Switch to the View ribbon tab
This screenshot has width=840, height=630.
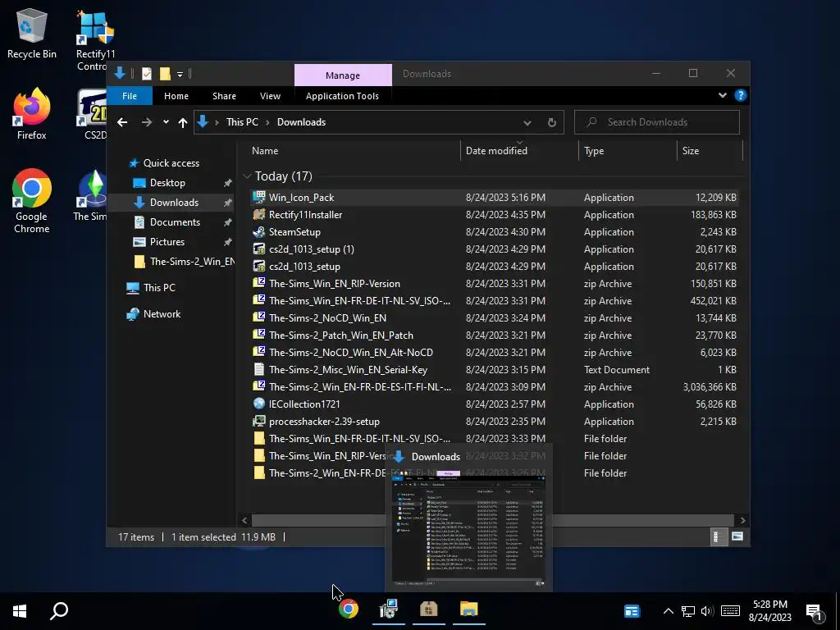pyautogui.click(x=270, y=96)
